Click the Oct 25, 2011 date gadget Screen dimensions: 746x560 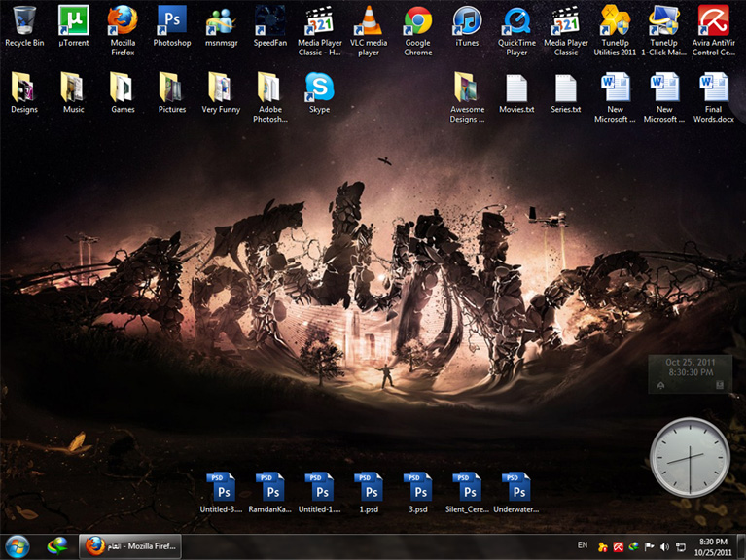(x=690, y=373)
